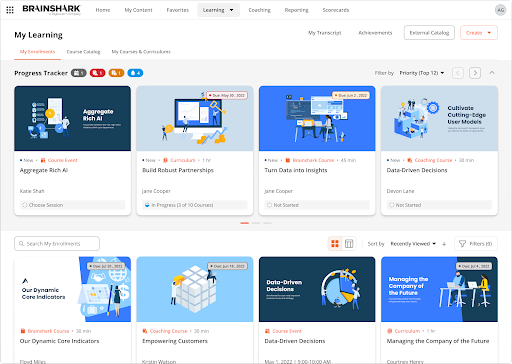Open Filter by Priority (Top 12) dropdown
Viewport: 512px width, 364px height.
click(x=422, y=73)
